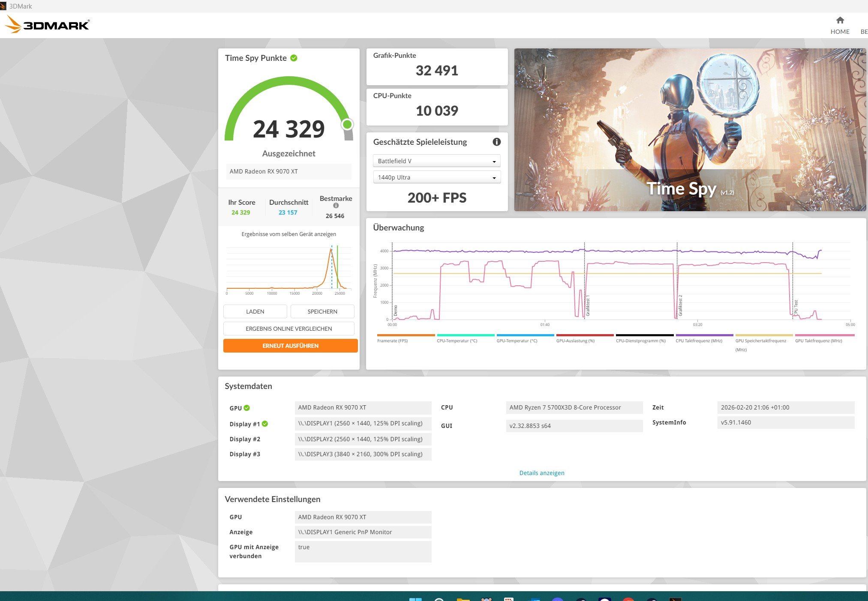Open the 1440p Ultra resolution dropdown
This screenshot has height=601, width=868.
(436, 177)
